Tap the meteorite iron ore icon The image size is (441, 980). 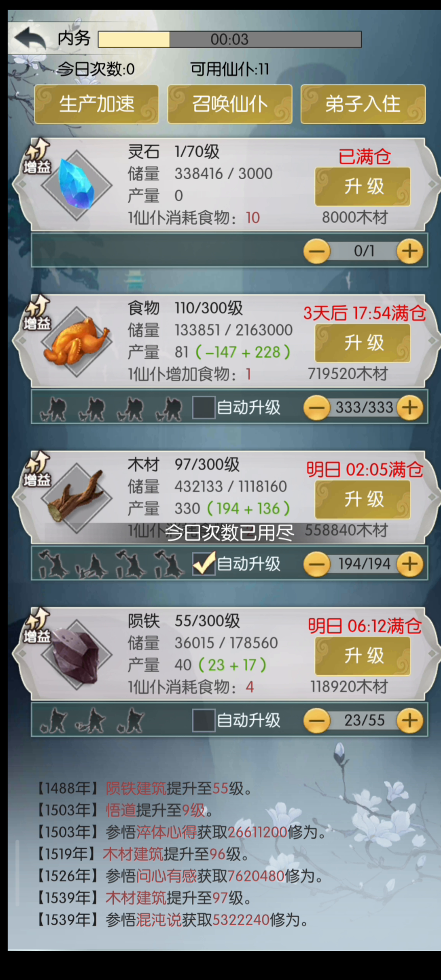pos(77,654)
